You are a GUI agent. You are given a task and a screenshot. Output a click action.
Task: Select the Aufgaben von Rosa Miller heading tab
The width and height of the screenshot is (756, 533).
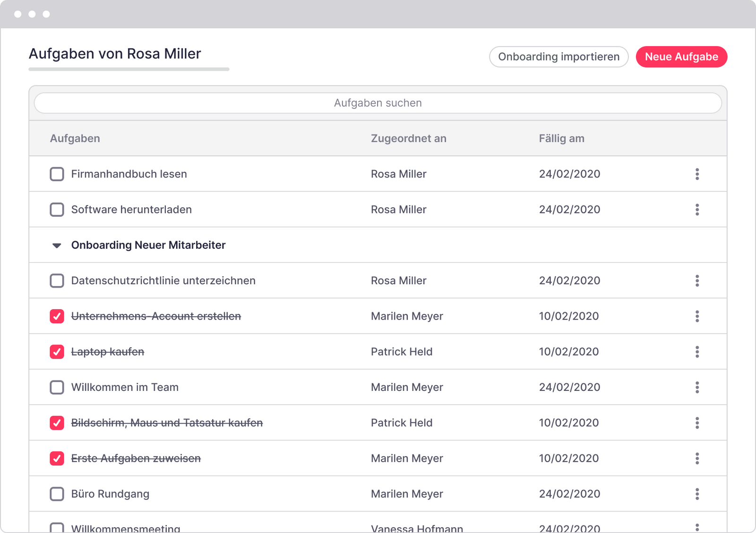[x=115, y=54]
